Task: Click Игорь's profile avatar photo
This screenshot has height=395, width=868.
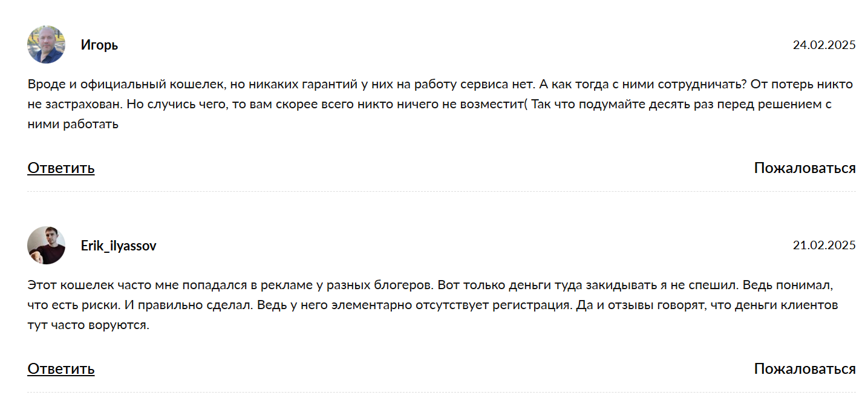Action: 46,45
